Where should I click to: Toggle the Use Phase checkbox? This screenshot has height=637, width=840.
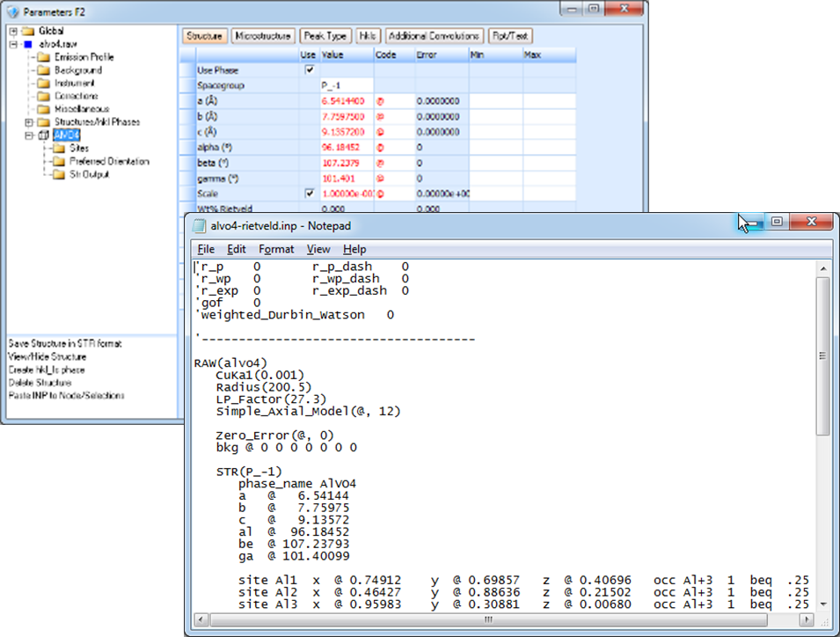pos(309,70)
